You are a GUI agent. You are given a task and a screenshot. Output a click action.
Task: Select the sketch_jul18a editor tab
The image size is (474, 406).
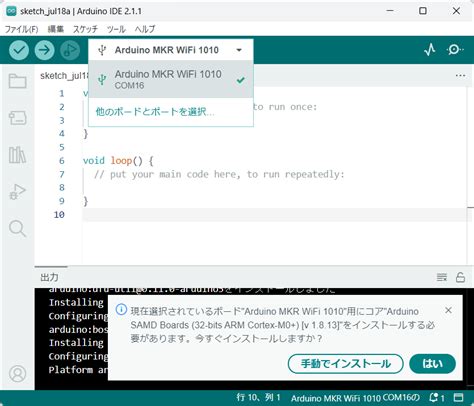(x=63, y=76)
